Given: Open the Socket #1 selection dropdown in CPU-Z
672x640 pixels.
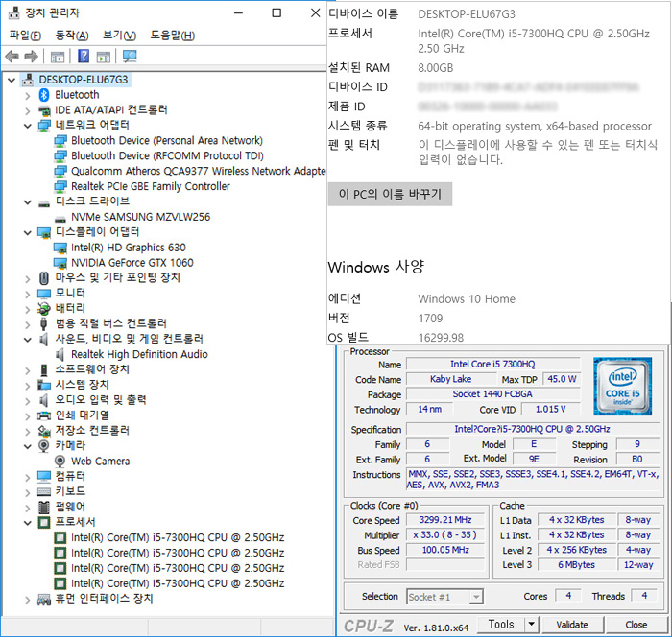Looking at the screenshot, I should click(x=476, y=597).
